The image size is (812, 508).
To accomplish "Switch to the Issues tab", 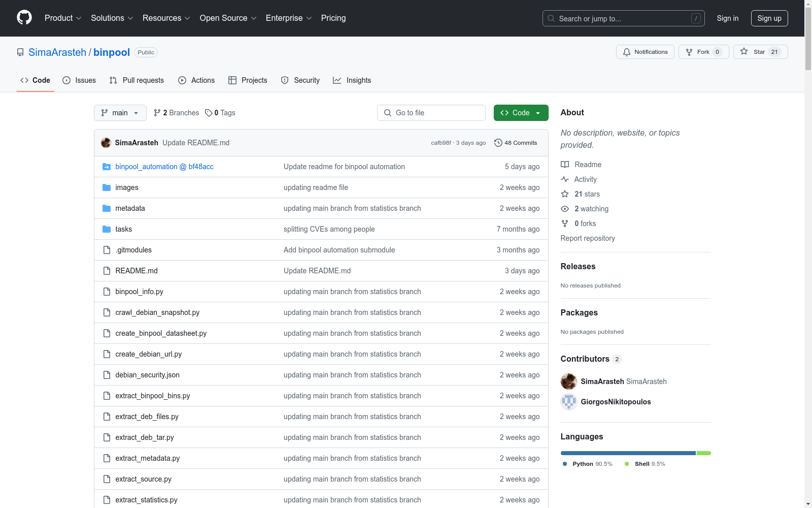I will [x=79, y=80].
